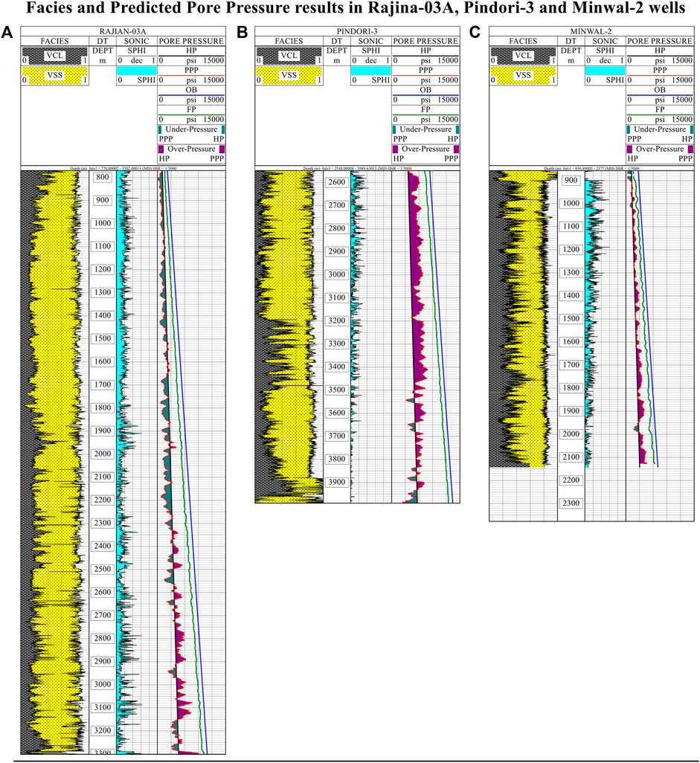
Task: Click the Over-Pressure legend label in MINWAL-2
Action: 660,149
